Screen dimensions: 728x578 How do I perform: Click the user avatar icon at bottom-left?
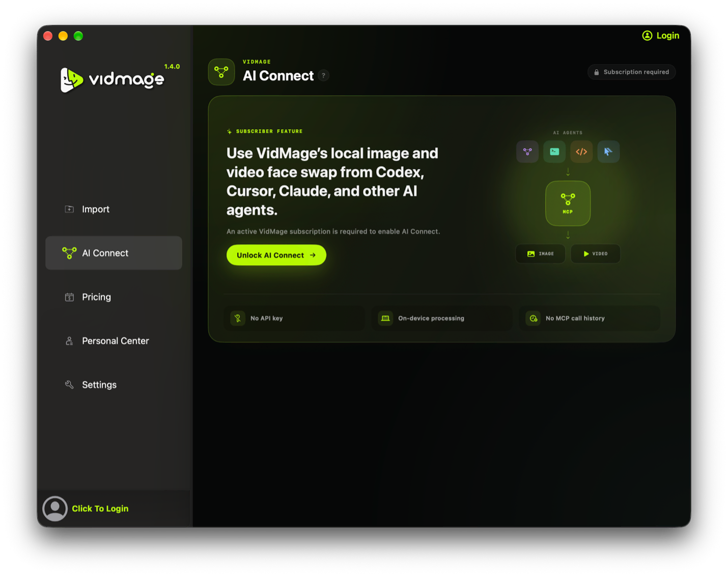click(x=55, y=508)
